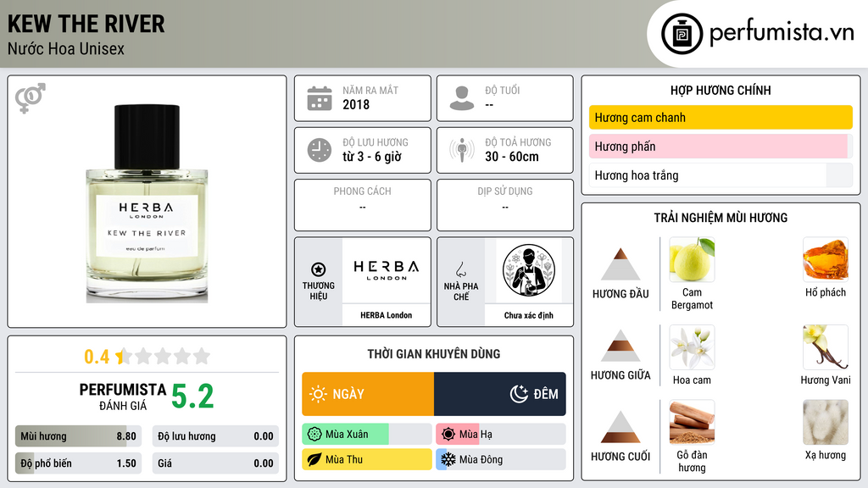Click the Mùi hương 8.80 score bar
868x488 pixels.
click(78, 436)
